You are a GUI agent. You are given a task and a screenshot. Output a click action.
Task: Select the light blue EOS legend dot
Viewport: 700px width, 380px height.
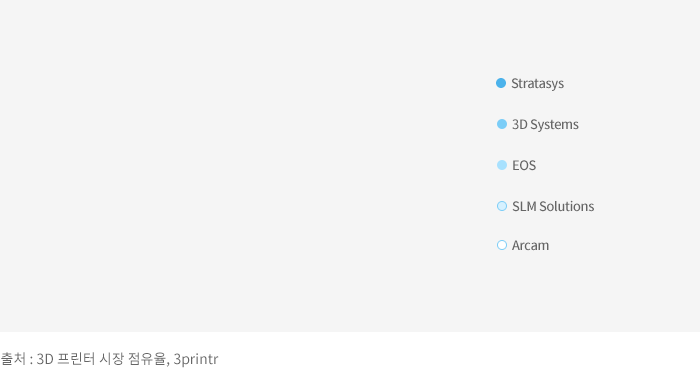click(502, 165)
